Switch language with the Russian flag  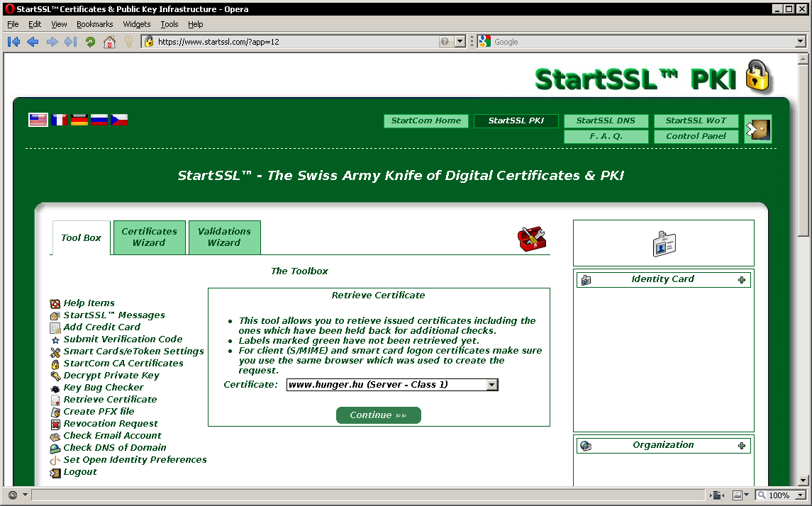click(x=99, y=120)
